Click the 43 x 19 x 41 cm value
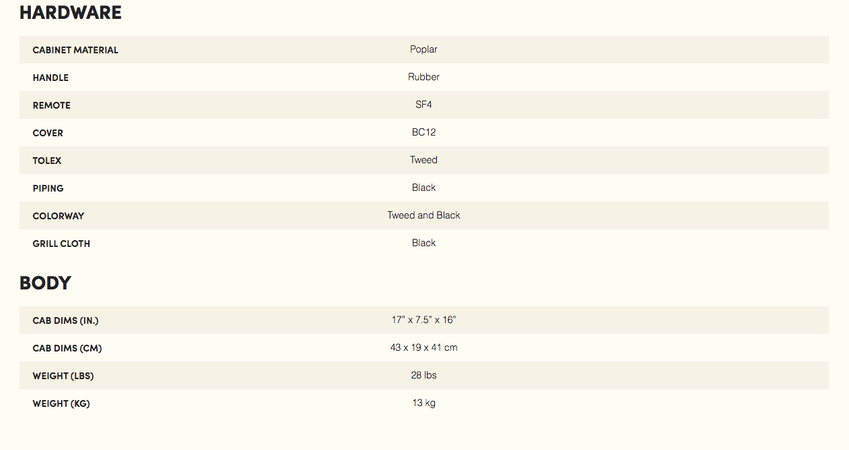Screen dimensions: 849x450 [423, 347]
